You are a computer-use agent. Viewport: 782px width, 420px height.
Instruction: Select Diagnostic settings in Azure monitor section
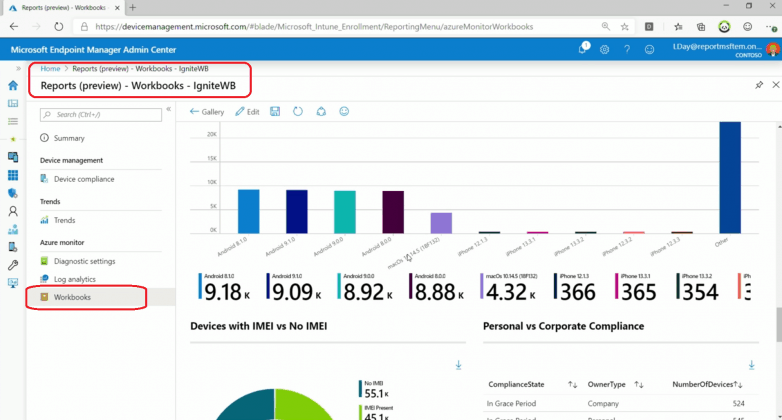pyautogui.click(x=84, y=261)
